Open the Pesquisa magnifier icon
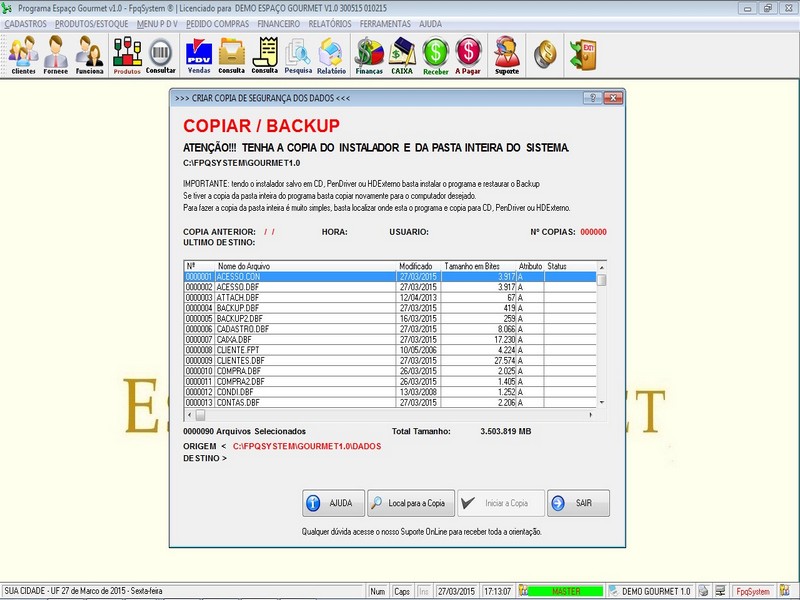The height and width of the screenshot is (600, 800). pyautogui.click(x=298, y=55)
